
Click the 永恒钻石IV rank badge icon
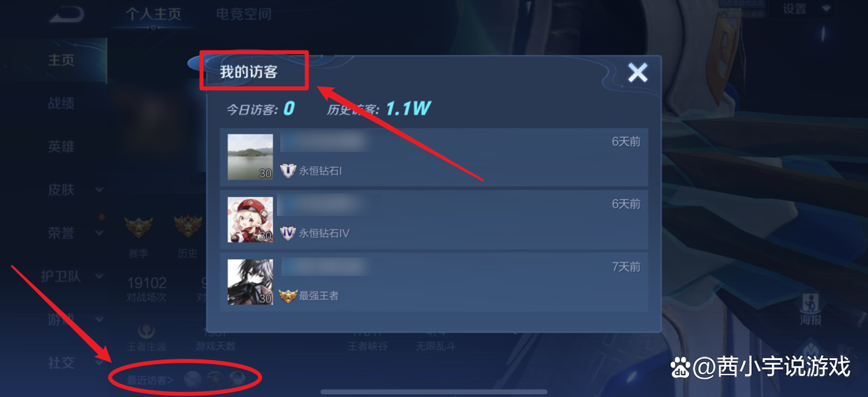click(288, 233)
